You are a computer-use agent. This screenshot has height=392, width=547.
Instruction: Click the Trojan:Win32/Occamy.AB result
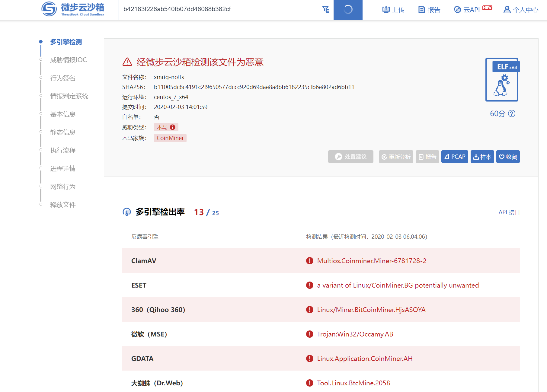(x=355, y=334)
